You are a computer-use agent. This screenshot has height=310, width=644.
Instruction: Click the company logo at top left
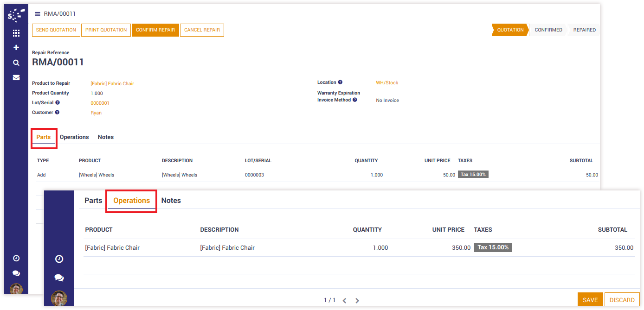point(16,15)
